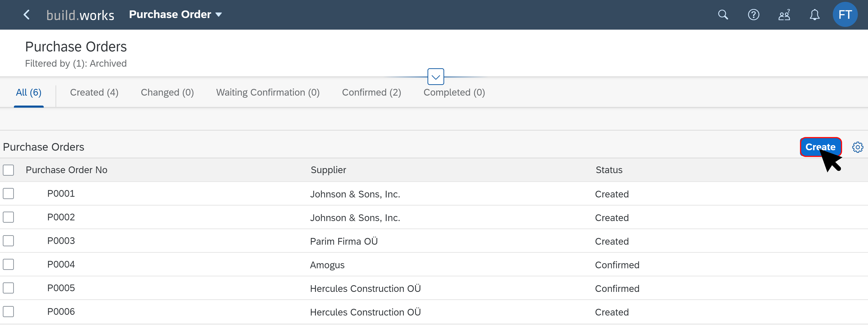868x325 pixels.
Task: Open table settings gear icon
Action: 858,147
